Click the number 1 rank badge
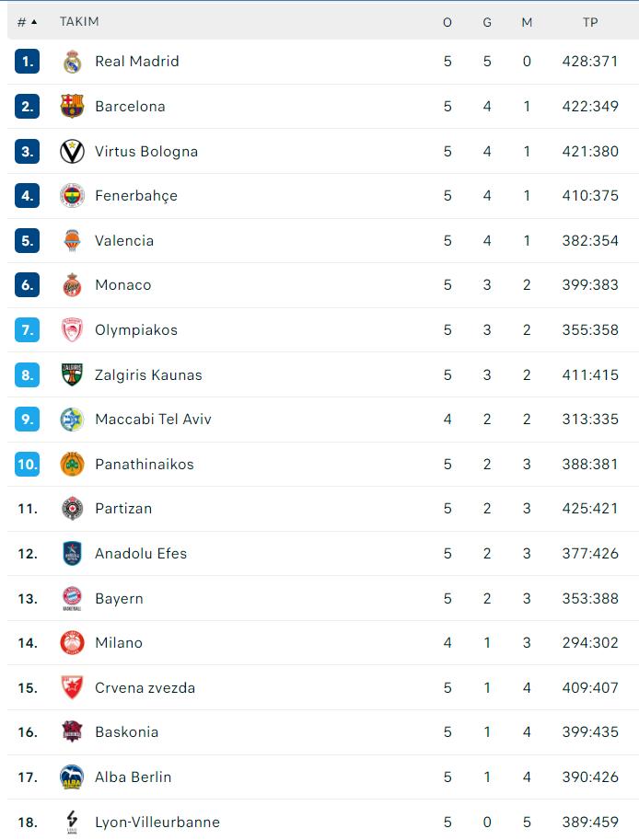The image size is (639, 840). point(28,62)
